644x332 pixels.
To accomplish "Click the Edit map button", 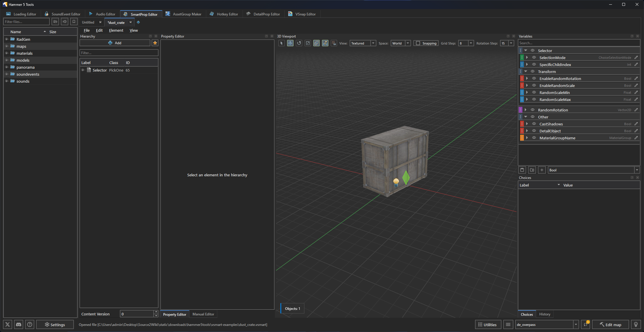I will click(611, 325).
